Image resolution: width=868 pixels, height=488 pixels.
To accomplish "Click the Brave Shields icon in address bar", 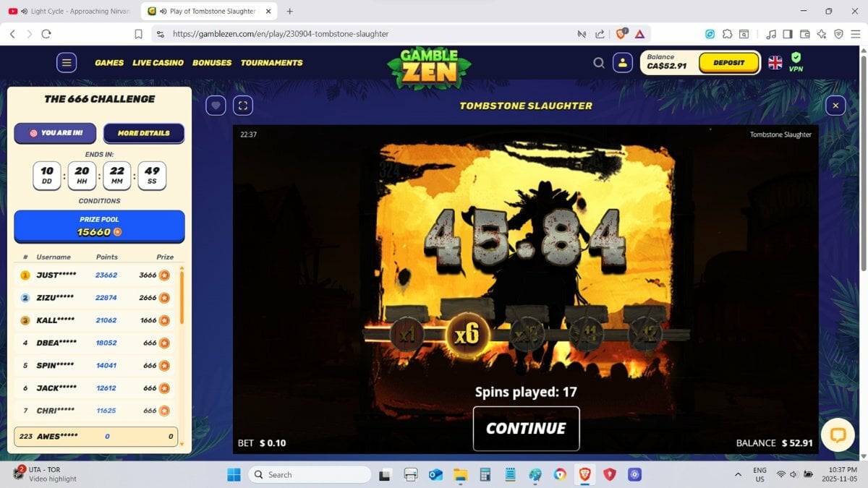I will (x=621, y=34).
